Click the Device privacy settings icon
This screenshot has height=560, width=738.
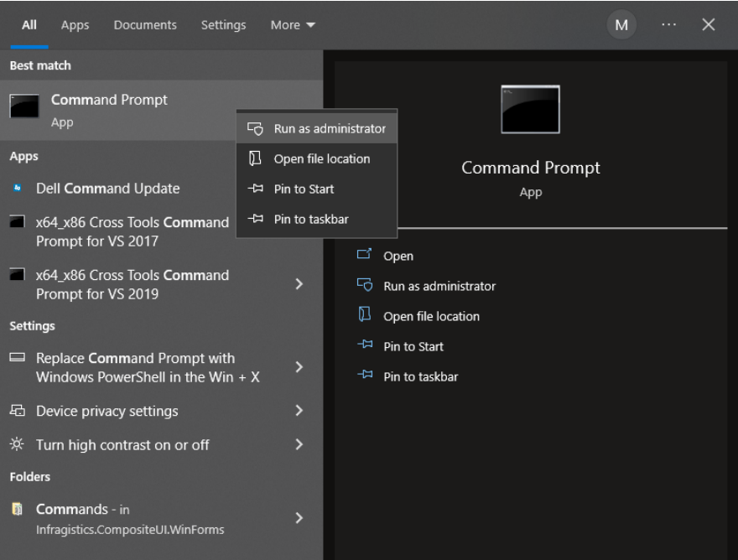[18, 410]
